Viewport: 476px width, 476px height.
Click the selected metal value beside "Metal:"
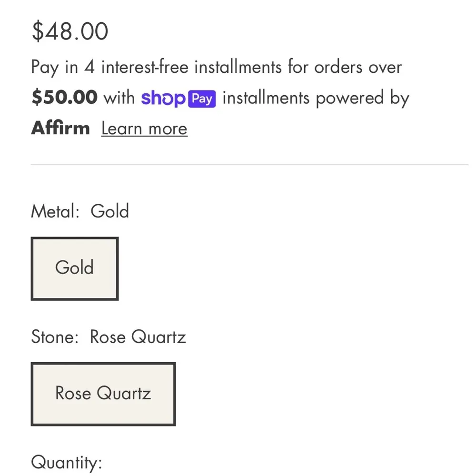point(110,211)
